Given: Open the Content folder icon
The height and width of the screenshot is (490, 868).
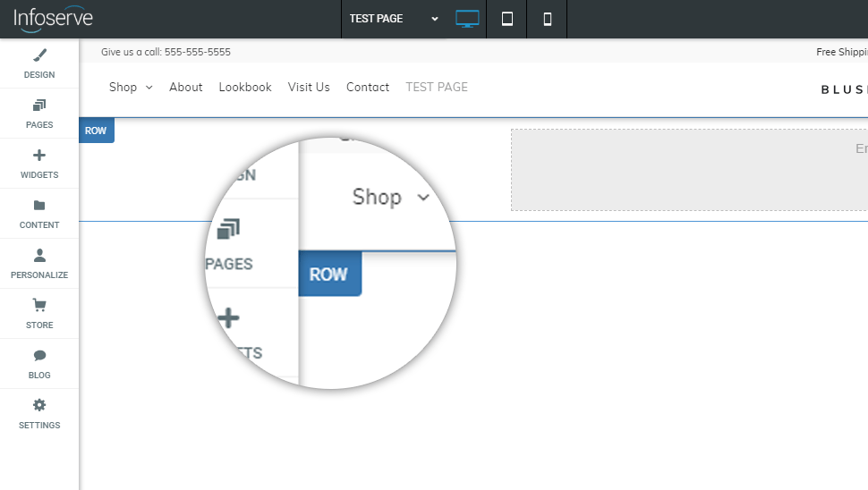Looking at the screenshot, I should point(39,206).
